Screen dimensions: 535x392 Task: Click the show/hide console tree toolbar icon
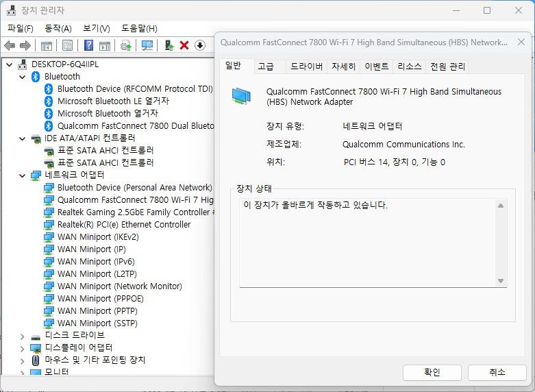[x=47, y=45]
